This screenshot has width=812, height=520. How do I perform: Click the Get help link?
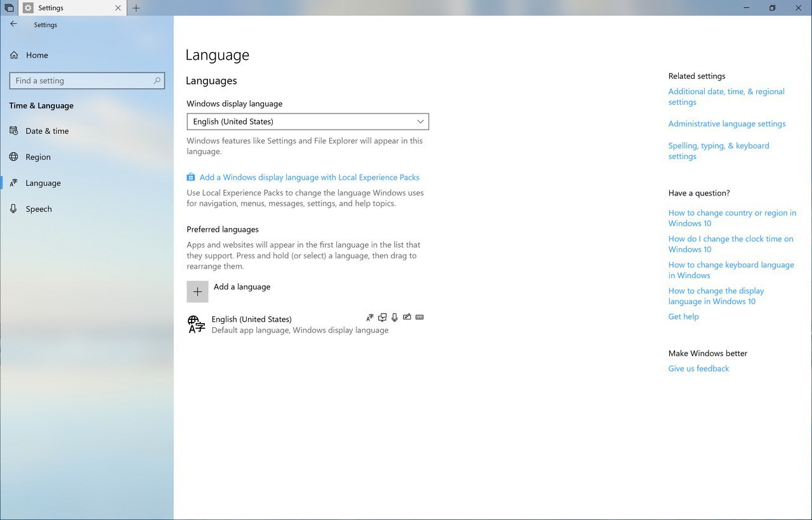(683, 316)
